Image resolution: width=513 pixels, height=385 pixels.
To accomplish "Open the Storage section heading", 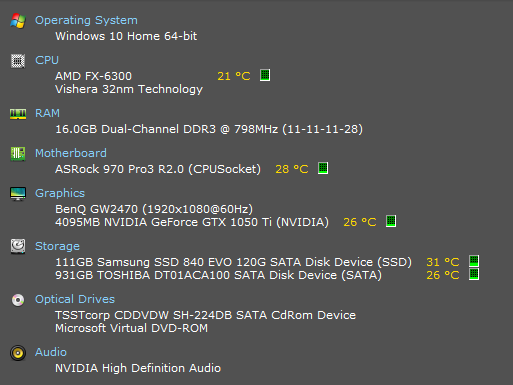I will tap(57, 247).
